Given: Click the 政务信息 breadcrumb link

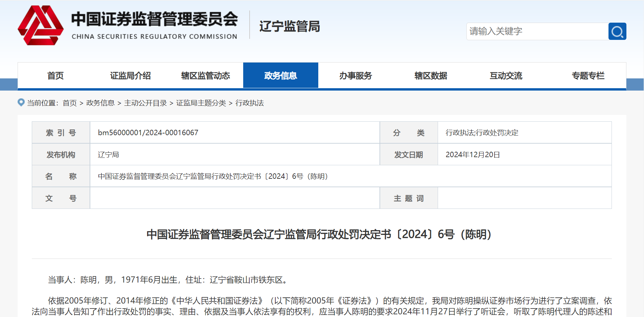Looking at the screenshot, I should 100,103.
